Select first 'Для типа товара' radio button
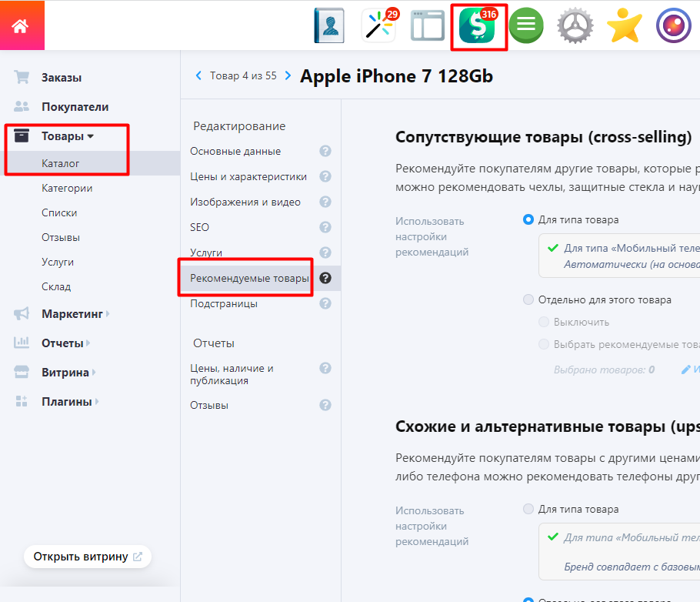Screen dimensions: 700x602 click(528, 219)
